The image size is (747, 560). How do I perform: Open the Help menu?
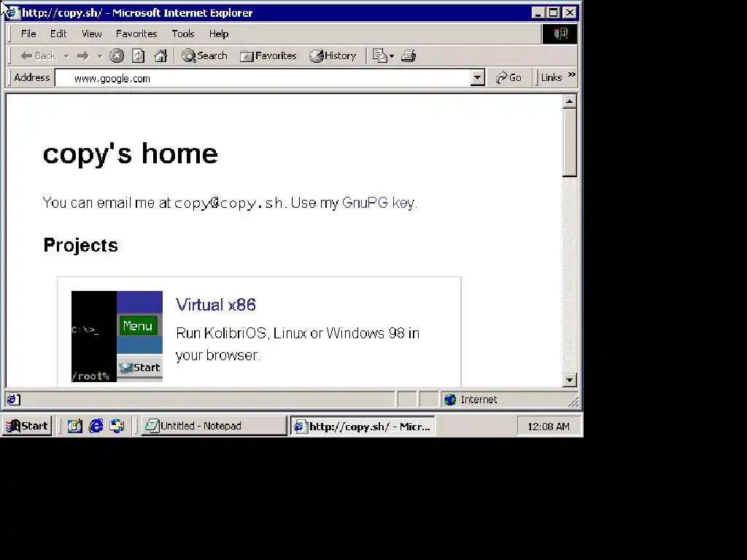(219, 34)
